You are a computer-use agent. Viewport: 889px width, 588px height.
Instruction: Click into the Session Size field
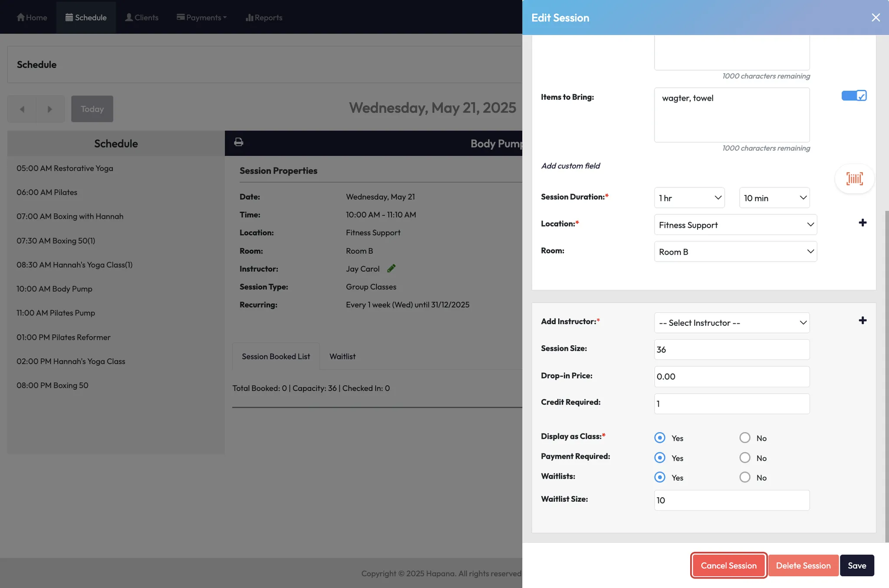(731, 349)
